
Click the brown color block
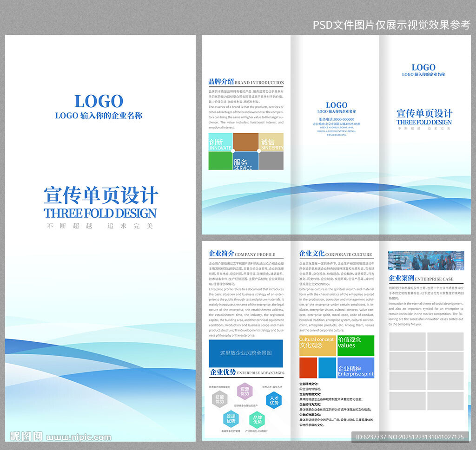246,142
